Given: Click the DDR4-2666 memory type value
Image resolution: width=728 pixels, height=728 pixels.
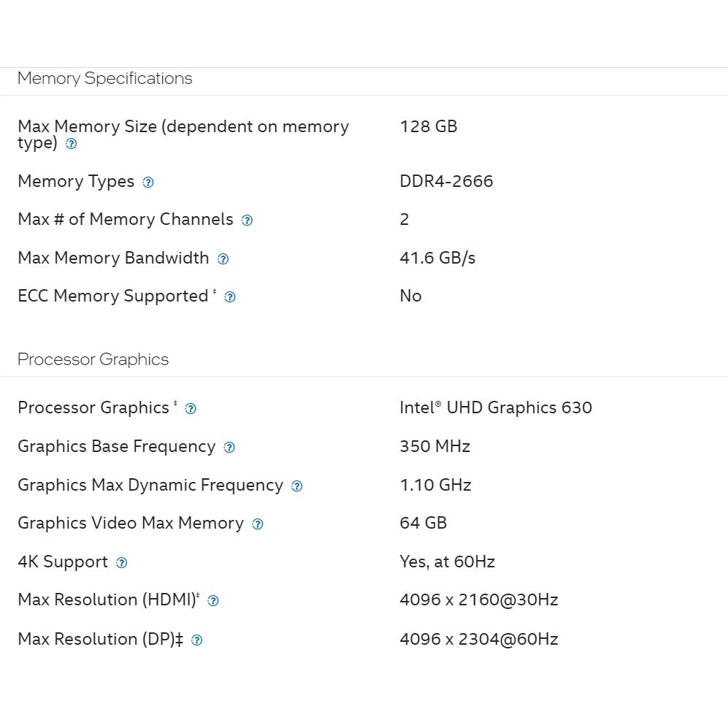Looking at the screenshot, I should coord(446,181).
